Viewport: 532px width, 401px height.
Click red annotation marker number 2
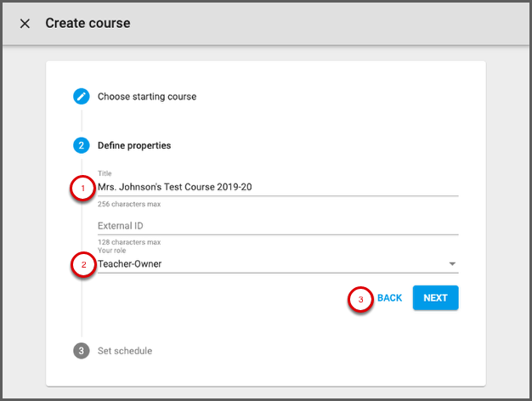pyautogui.click(x=82, y=265)
